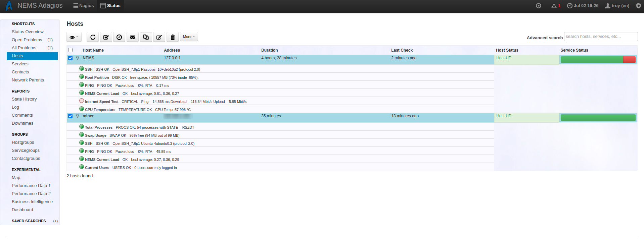Open the Log report
Viewport: 644px width, 240px height.
15,107
